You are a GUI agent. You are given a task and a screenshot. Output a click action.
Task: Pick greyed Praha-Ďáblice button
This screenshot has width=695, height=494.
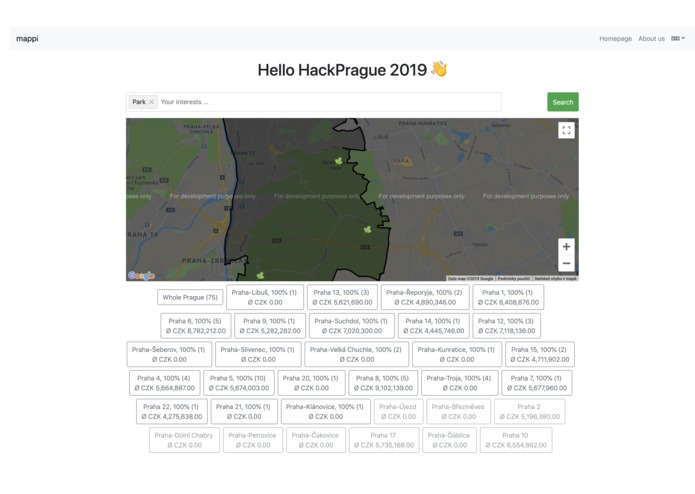click(x=449, y=440)
